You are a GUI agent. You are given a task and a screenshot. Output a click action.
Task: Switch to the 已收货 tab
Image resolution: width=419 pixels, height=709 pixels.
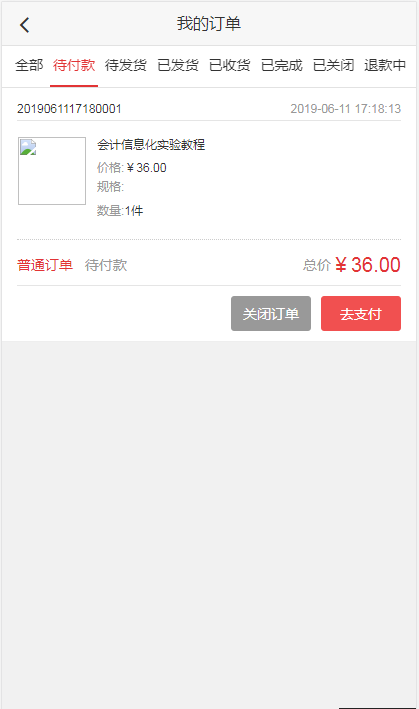[230, 66]
